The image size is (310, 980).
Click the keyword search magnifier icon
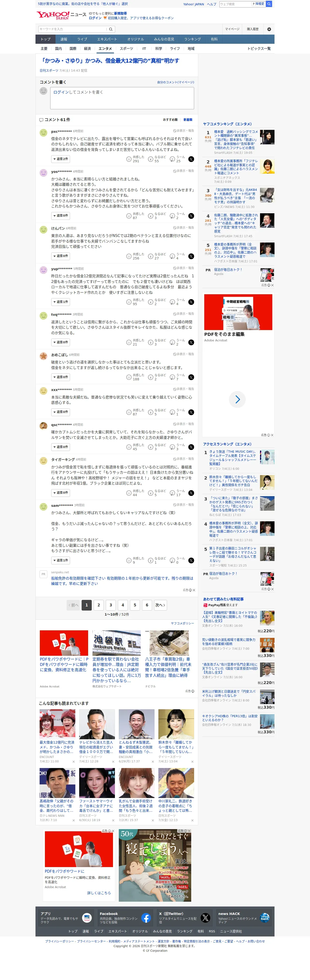(111, 29)
